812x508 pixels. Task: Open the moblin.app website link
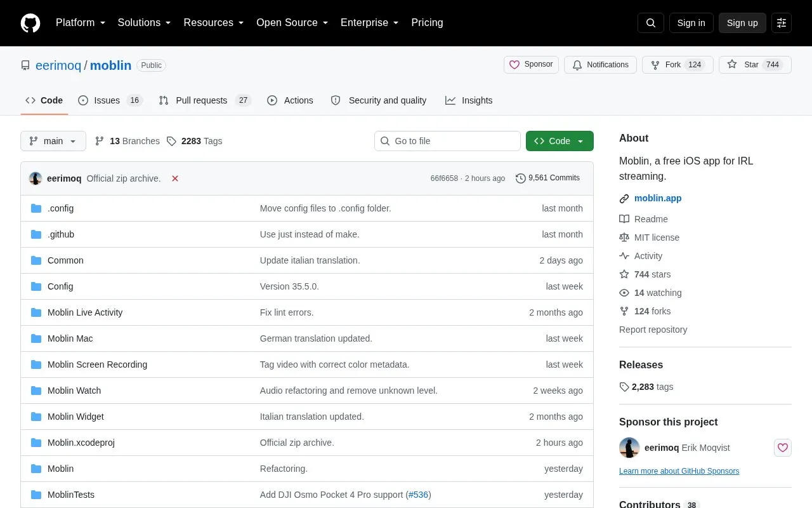(x=658, y=198)
